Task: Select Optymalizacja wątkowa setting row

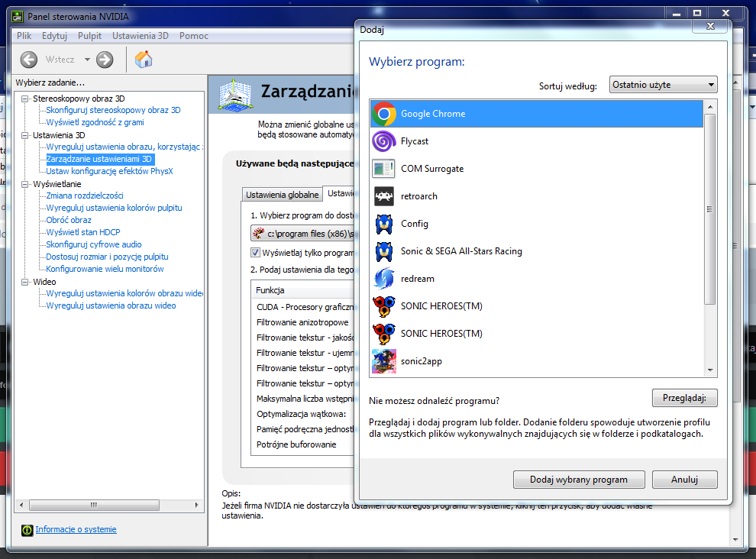Action: [x=303, y=415]
